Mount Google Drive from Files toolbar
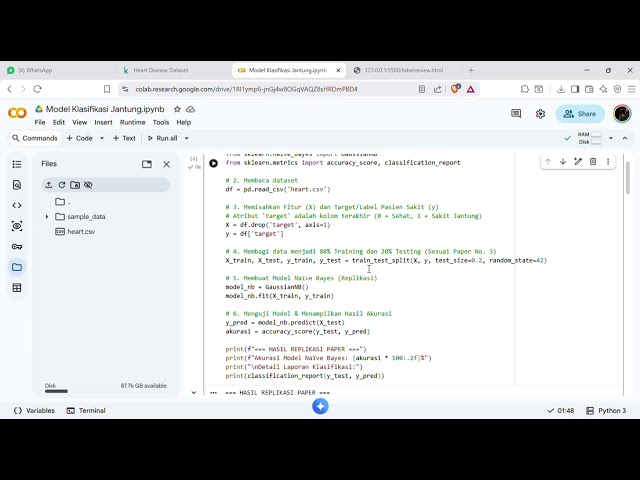 (75, 185)
